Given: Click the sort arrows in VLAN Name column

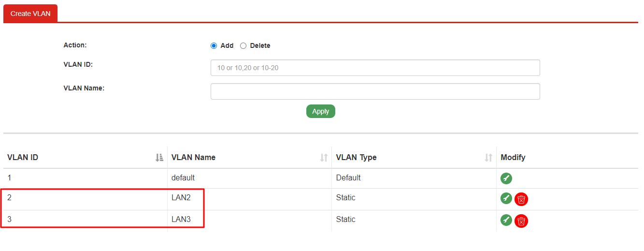Looking at the screenshot, I should point(324,157).
